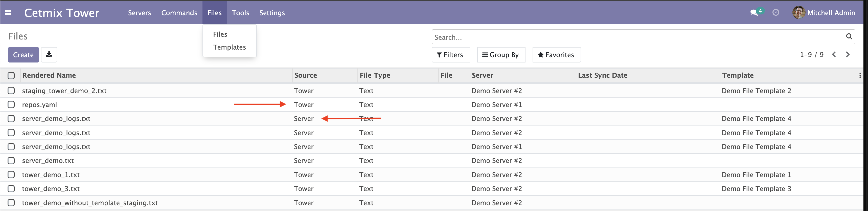Click the download/import records icon
The width and height of the screenshot is (868, 211).
[49, 55]
